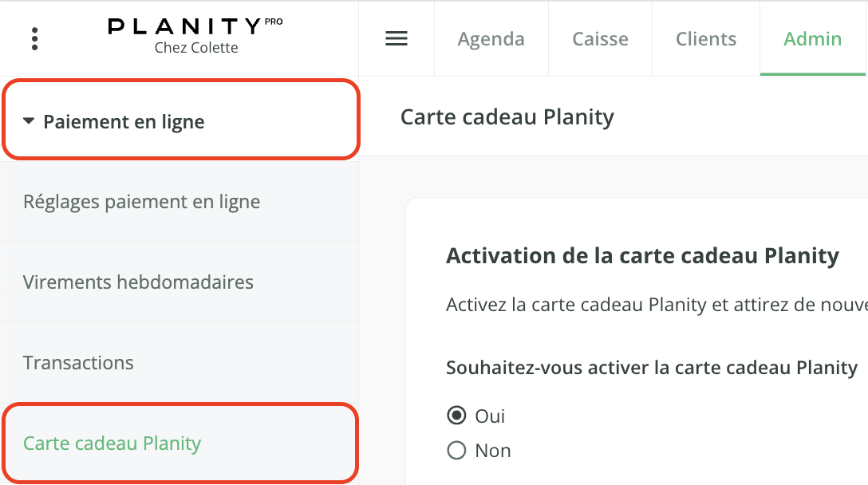The height and width of the screenshot is (485, 868).
Task: Click Activation de la carte cadeau heading
Action: tap(642, 256)
